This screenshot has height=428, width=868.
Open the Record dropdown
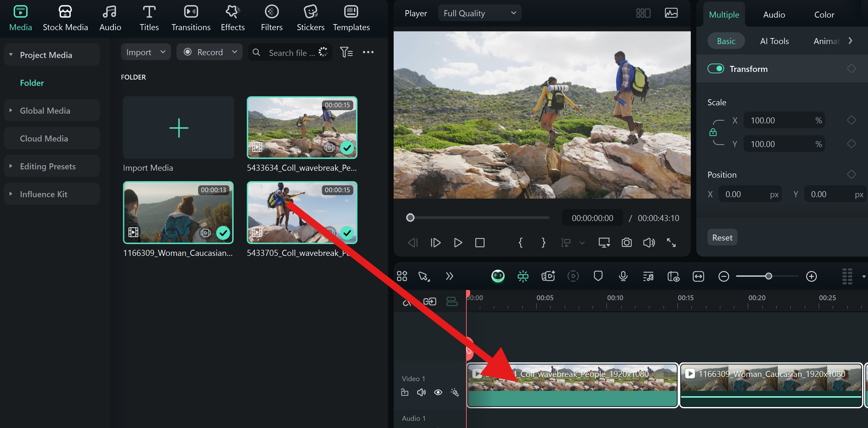click(210, 52)
